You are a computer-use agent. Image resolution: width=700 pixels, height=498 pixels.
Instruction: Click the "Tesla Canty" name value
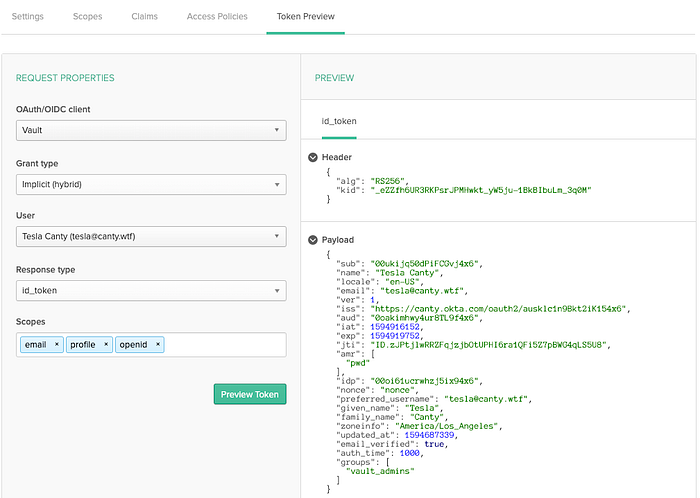click(407, 273)
